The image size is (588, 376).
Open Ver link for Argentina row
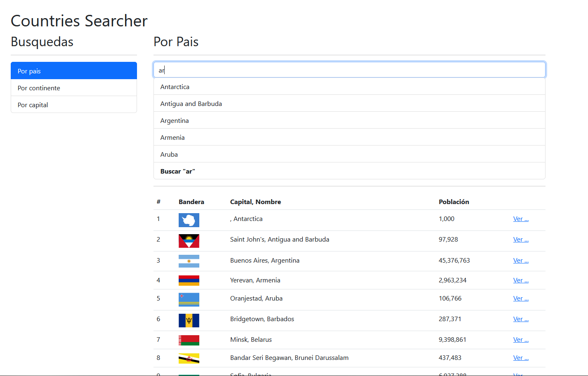(521, 261)
